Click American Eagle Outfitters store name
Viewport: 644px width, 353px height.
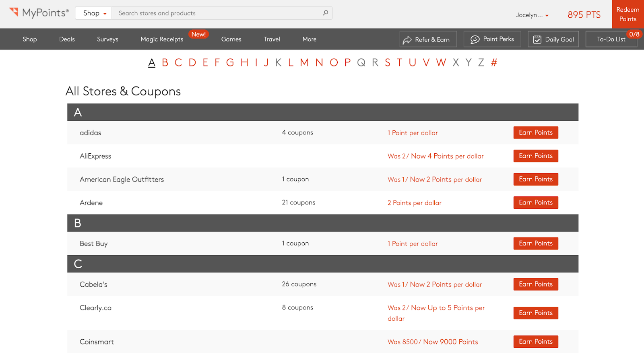coord(122,180)
